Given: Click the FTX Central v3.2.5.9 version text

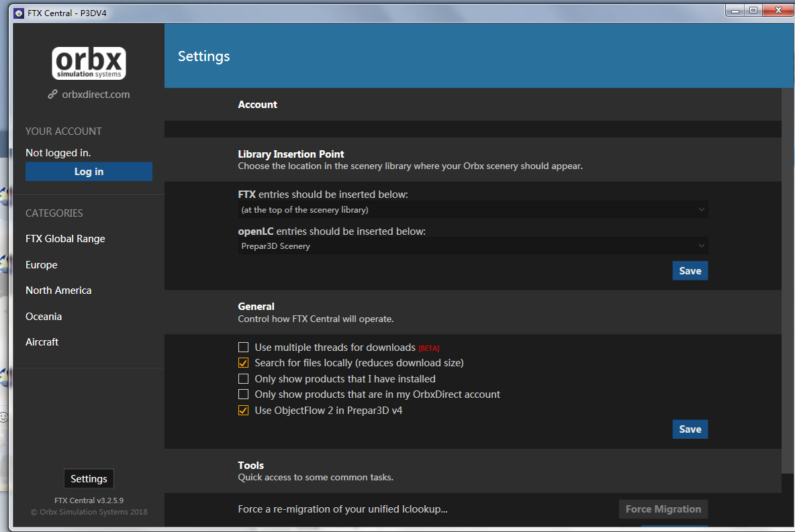Looking at the screenshot, I should pos(89,500).
